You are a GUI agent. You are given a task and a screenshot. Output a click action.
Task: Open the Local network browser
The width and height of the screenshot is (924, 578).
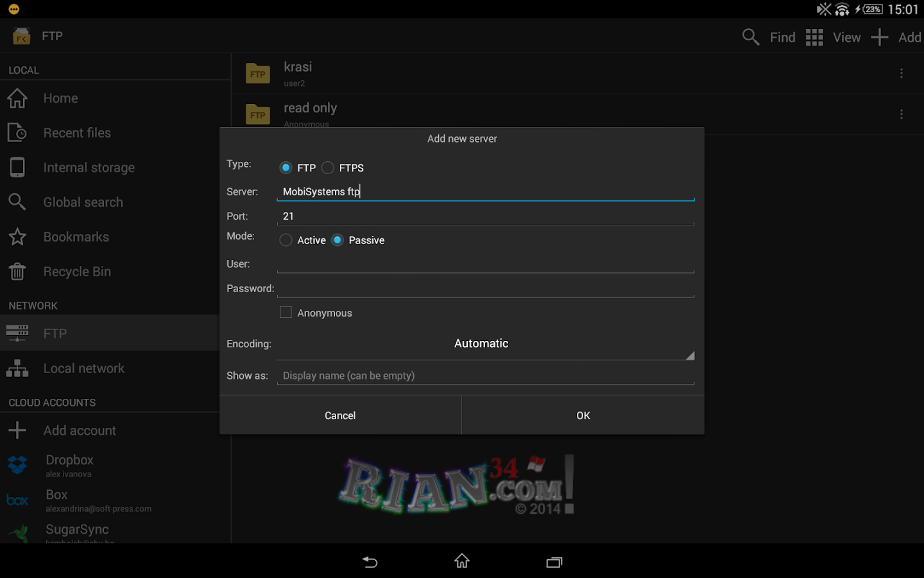[x=83, y=368]
